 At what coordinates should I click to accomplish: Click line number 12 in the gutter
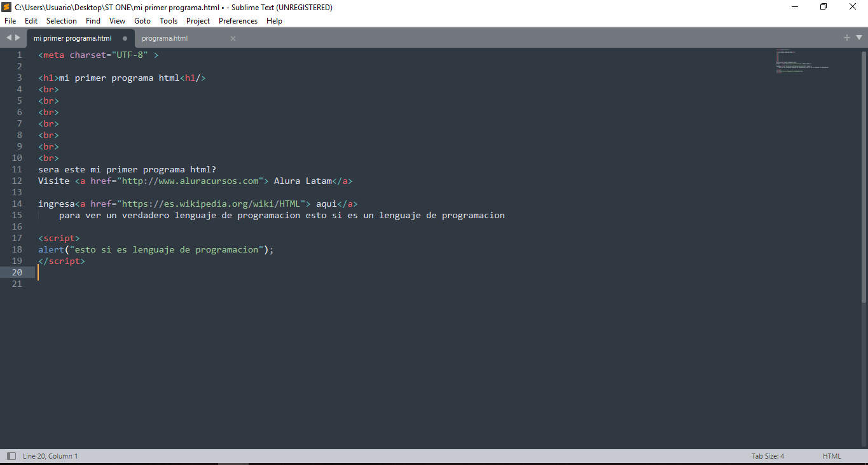(x=17, y=181)
